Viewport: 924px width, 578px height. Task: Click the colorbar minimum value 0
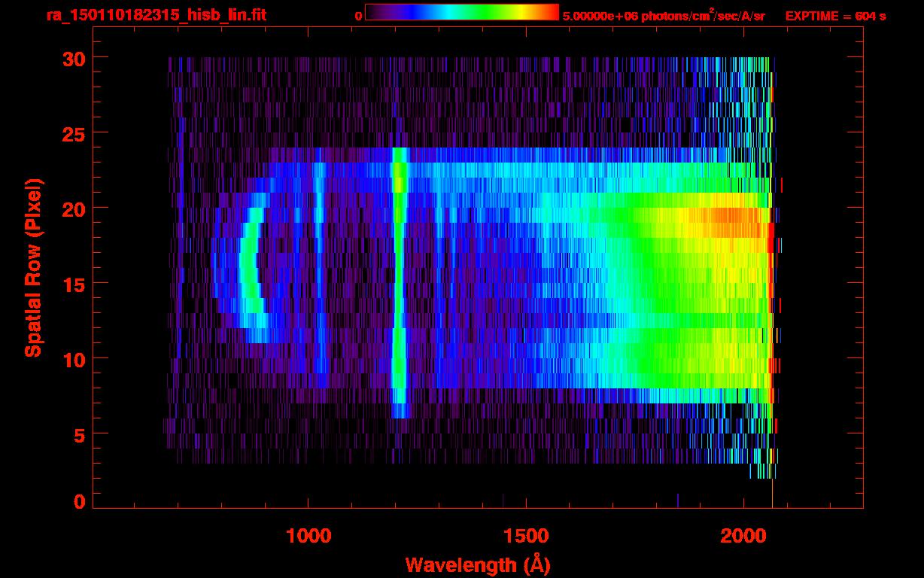pyautogui.click(x=358, y=16)
